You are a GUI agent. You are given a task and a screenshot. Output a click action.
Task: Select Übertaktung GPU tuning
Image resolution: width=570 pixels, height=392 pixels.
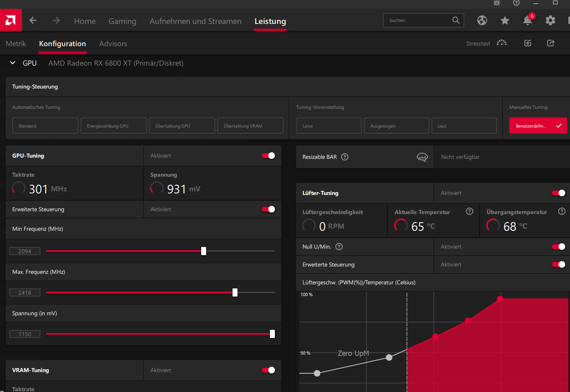tap(182, 126)
